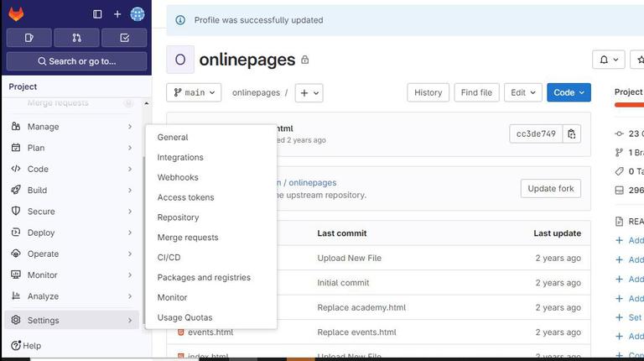The image size is (644, 361).
Task: Open Upload New File commit link
Action: 349,259
